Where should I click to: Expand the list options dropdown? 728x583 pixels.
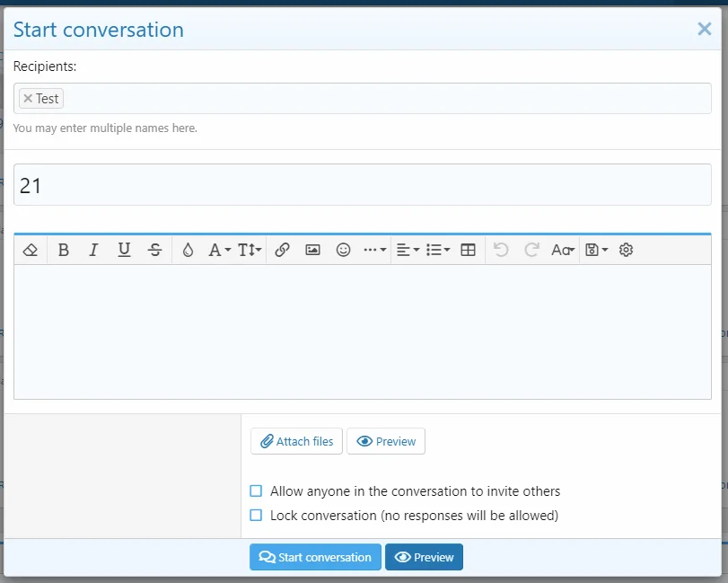[x=438, y=251]
